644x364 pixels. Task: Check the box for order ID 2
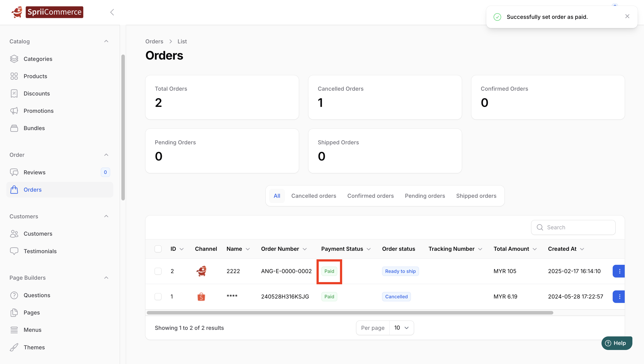158,271
